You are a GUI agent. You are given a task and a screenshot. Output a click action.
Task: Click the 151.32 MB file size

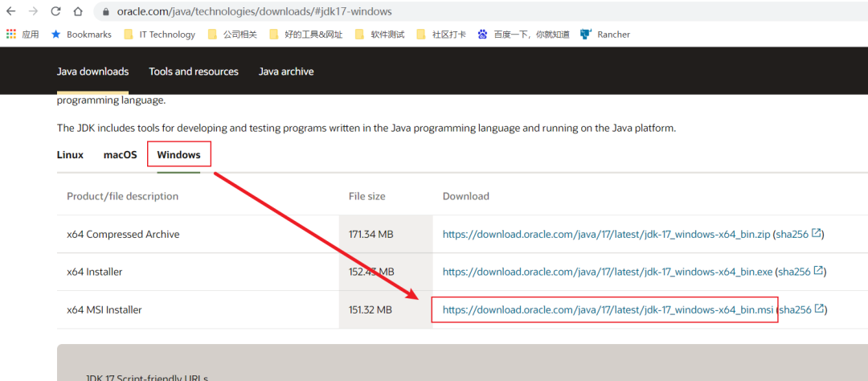(371, 310)
